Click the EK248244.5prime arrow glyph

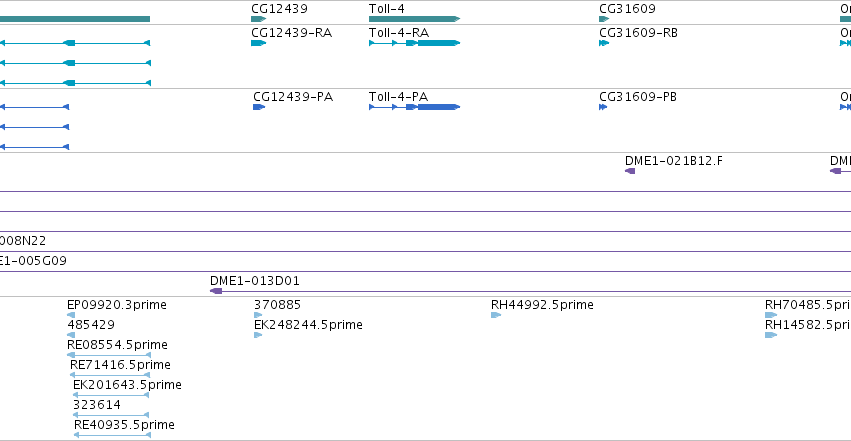coord(258,335)
